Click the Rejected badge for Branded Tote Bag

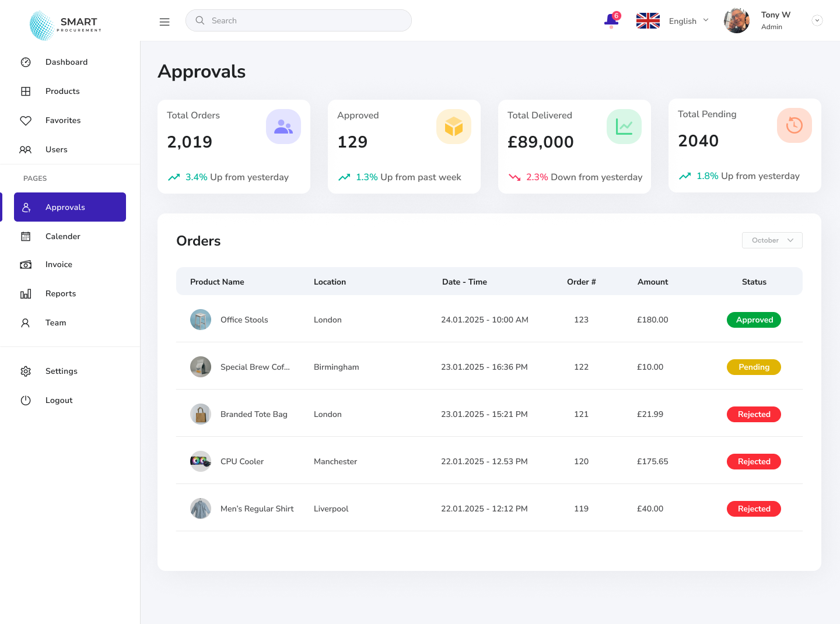(x=754, y=414)
